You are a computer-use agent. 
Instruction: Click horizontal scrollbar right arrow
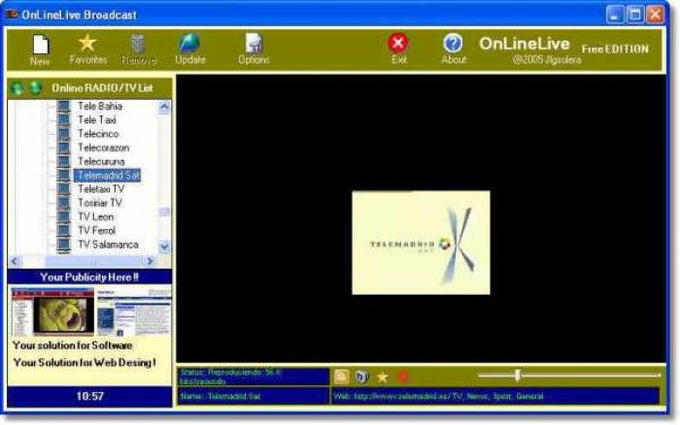click(150, 261)
